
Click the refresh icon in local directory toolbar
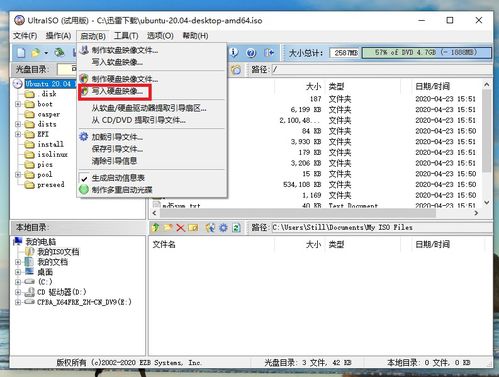pyautogui.click(x=236, y=228)
